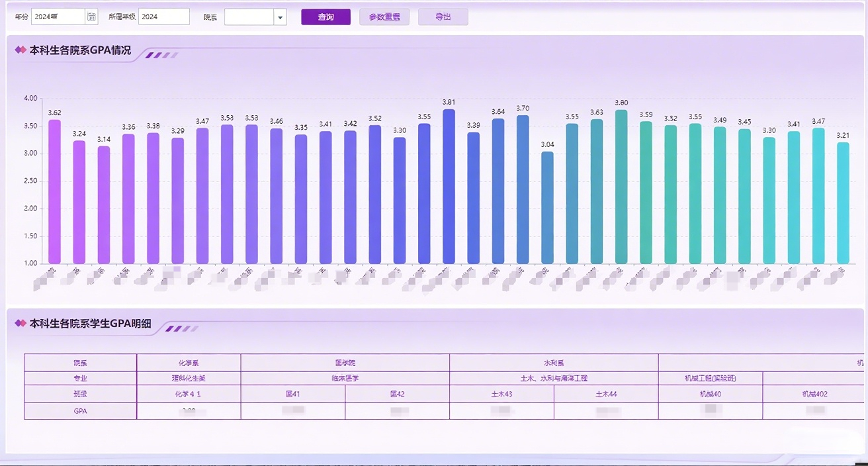
Task: Expand the 院系 dropdown arrow
Action: [280, 17]
